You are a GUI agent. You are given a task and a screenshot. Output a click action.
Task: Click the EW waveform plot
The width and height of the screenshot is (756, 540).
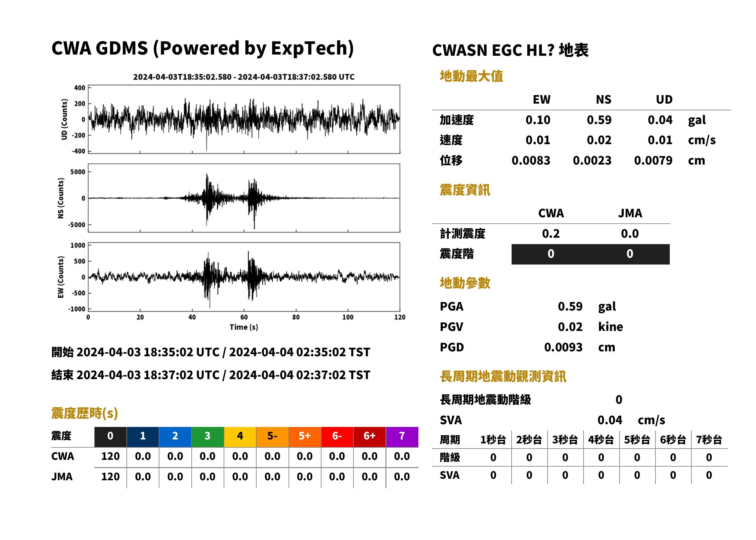click(x=244, y=277)
